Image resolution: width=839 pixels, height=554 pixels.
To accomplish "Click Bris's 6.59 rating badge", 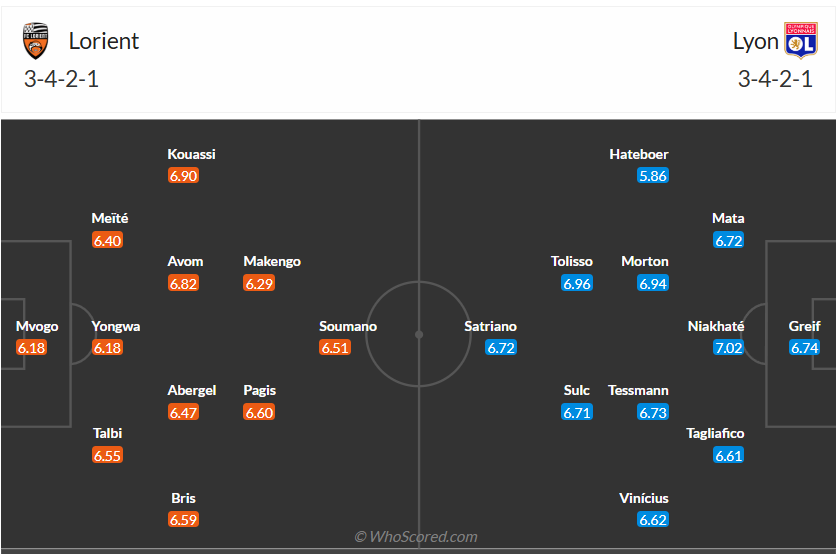I will (184, 520).
